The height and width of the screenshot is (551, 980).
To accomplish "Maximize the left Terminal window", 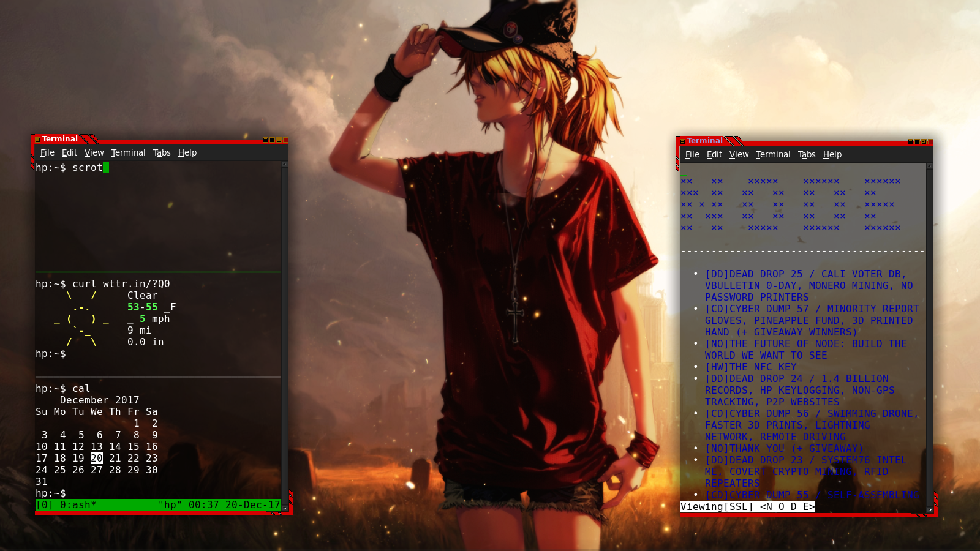I will pos(279,140).
